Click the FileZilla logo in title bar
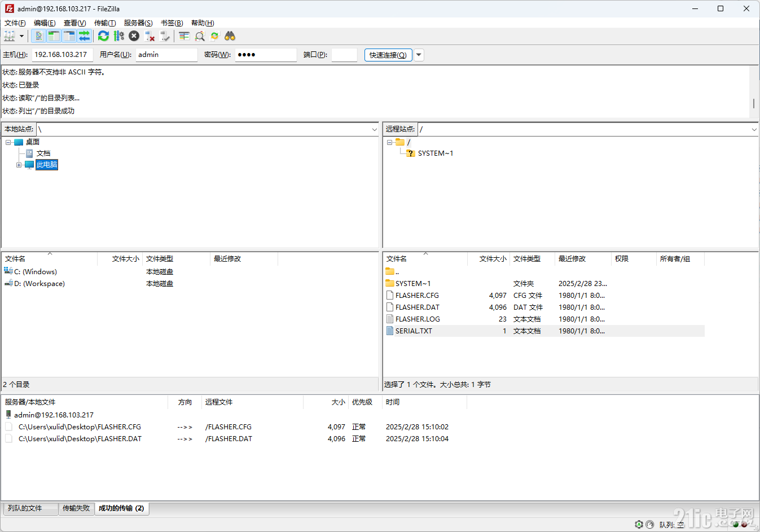This screenshot has height=532, width=760. 9,8
